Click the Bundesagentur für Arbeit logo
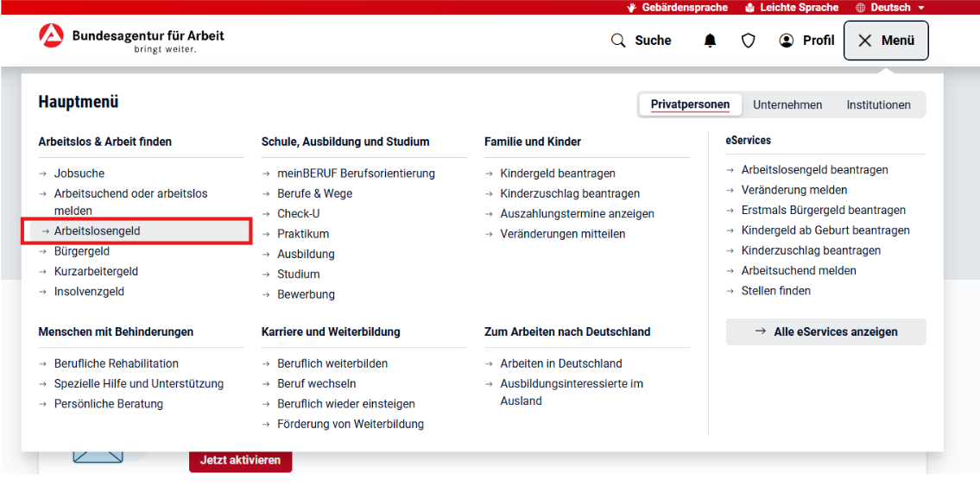The image size is (980, 486). point(131,39)
